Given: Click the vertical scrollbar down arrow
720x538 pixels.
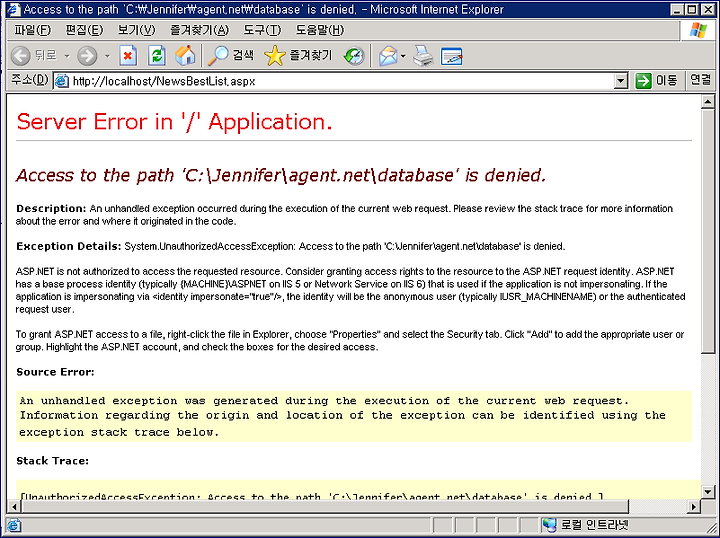Looking at the screenshot, I should (x=708, y=492).
